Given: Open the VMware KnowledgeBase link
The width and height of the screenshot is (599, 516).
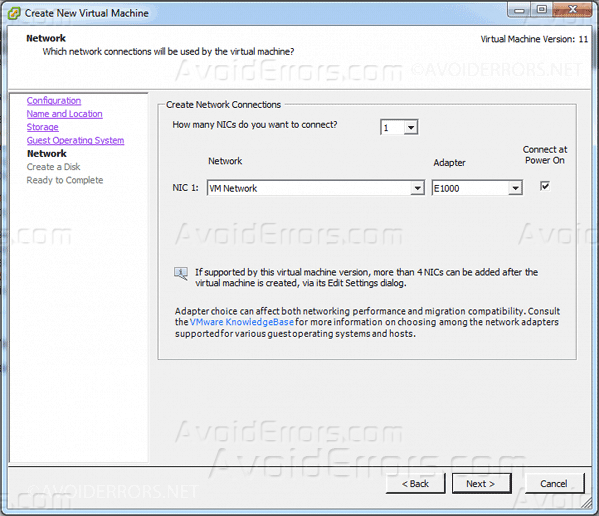Looking at the screenshot, I should click(x=242, y=322).
